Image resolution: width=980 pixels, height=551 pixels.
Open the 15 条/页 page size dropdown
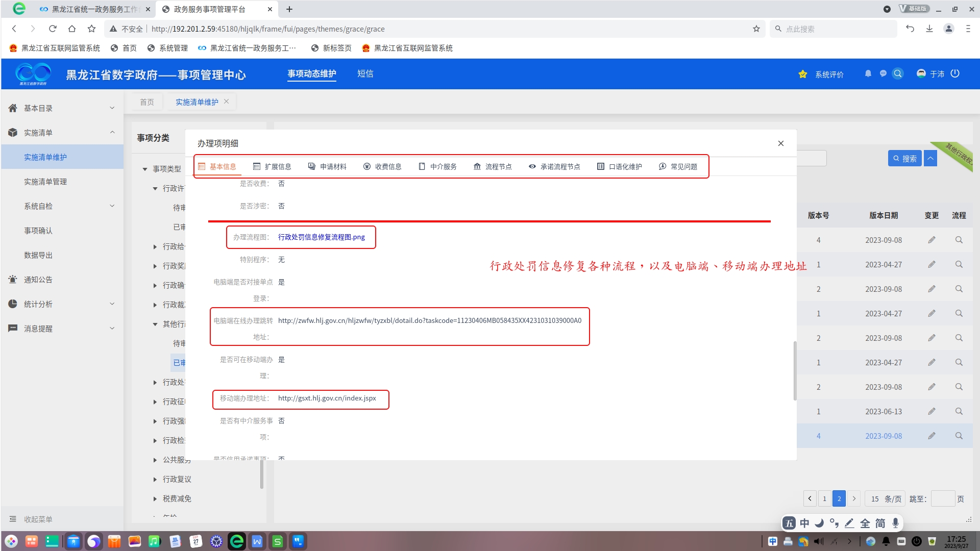(886, 499)
